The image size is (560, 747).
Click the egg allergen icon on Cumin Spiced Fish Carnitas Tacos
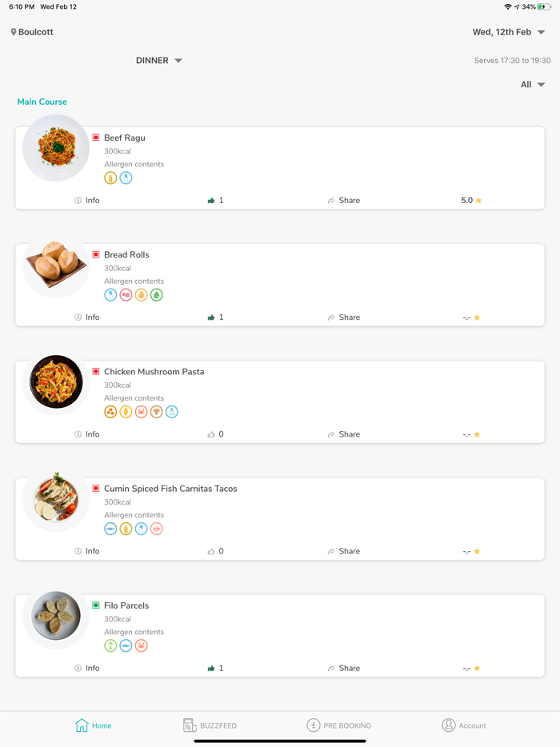156,529
